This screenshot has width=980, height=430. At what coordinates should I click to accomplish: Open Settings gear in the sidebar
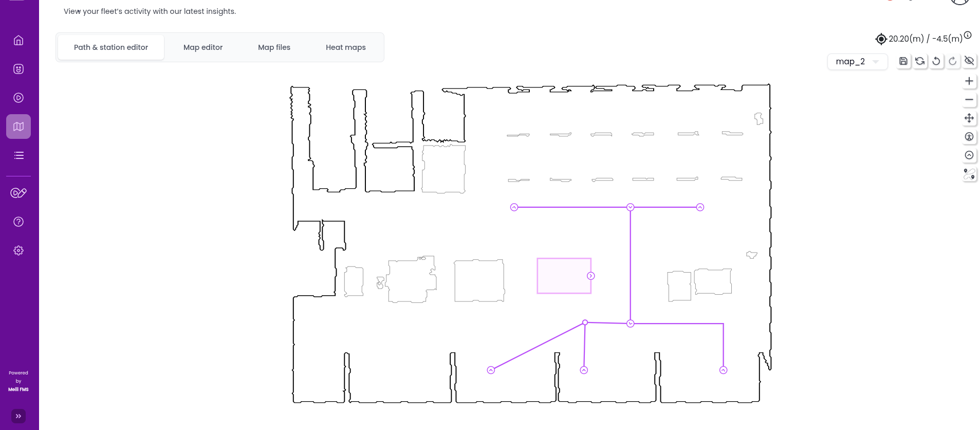pyautogui.click(x=19, y=250)
